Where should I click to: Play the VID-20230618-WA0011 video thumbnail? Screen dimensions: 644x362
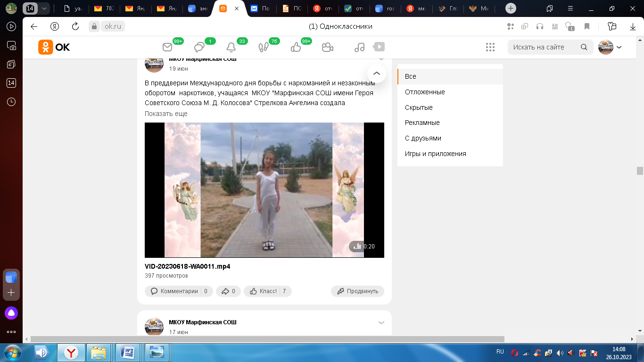click(x=264, y=190)
